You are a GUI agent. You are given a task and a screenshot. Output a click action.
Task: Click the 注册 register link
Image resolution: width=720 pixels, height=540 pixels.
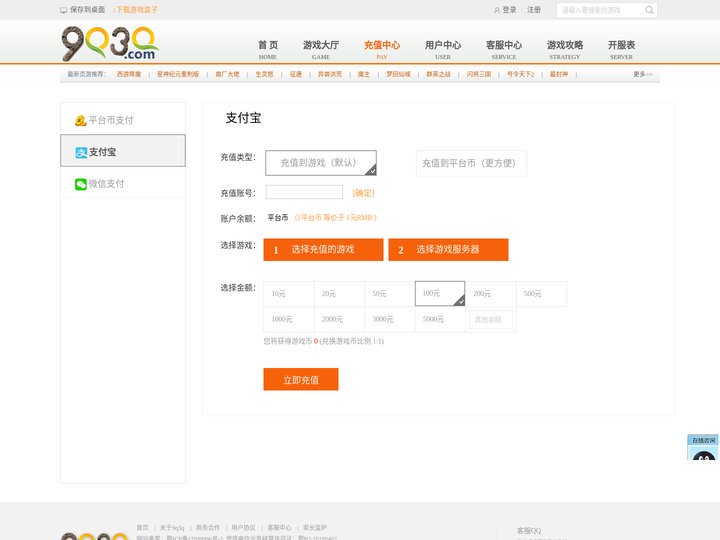point(534,10)
